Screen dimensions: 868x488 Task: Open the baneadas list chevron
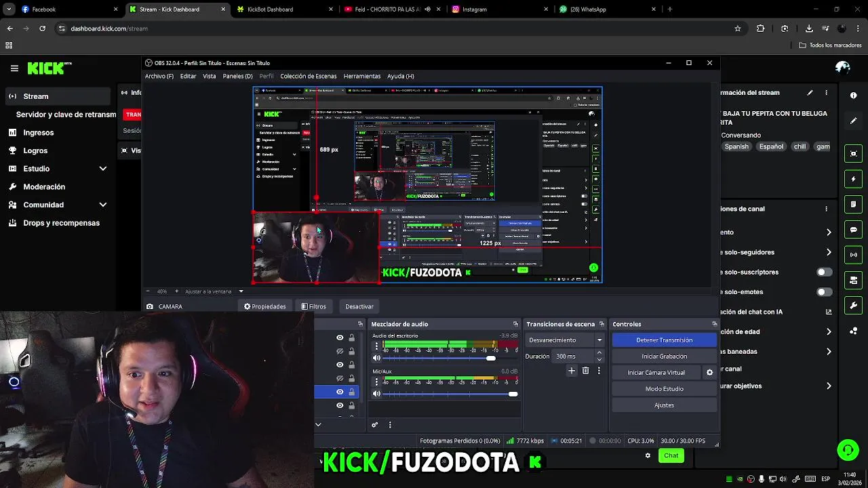[829, 351]
